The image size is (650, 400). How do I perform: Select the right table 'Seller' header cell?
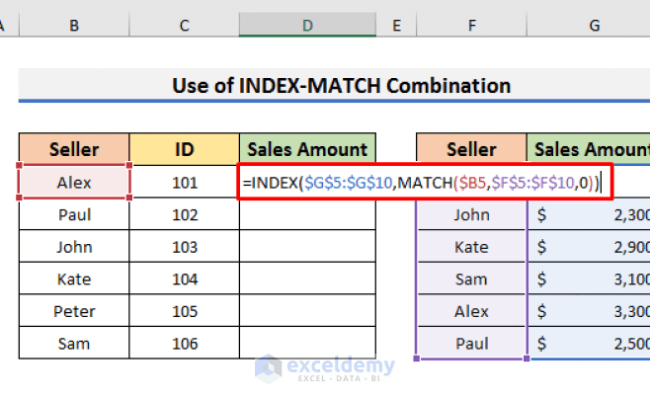pos(471,149)
